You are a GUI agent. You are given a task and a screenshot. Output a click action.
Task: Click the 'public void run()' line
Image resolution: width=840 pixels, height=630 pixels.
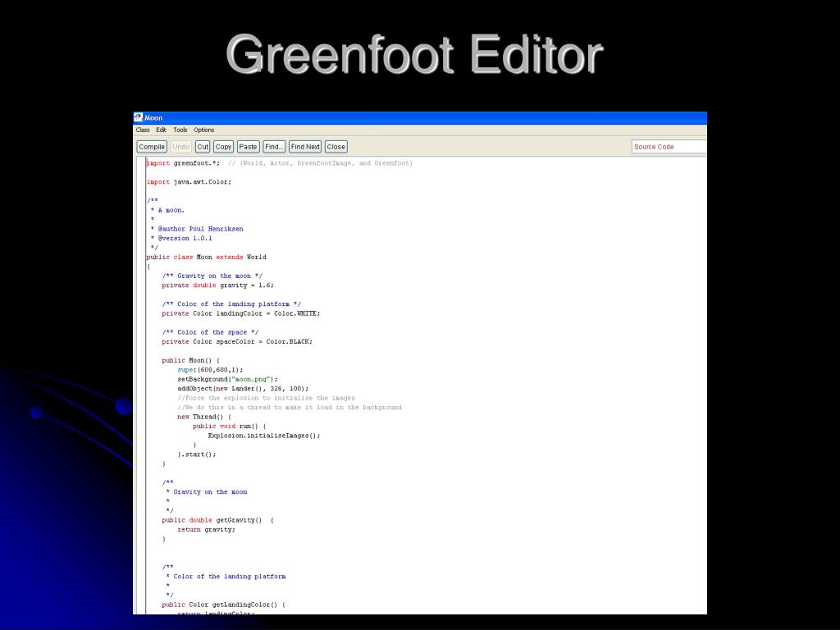[x=230, y=427]
